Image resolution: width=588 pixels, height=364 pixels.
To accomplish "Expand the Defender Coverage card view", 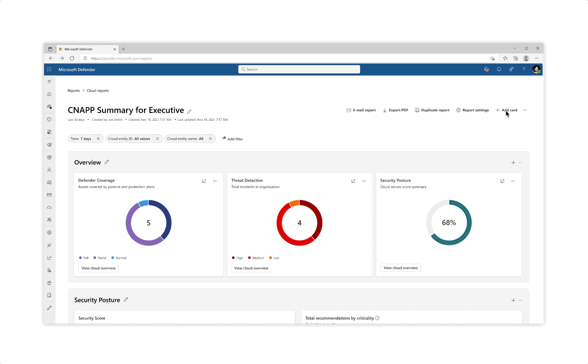I will 204,181.
